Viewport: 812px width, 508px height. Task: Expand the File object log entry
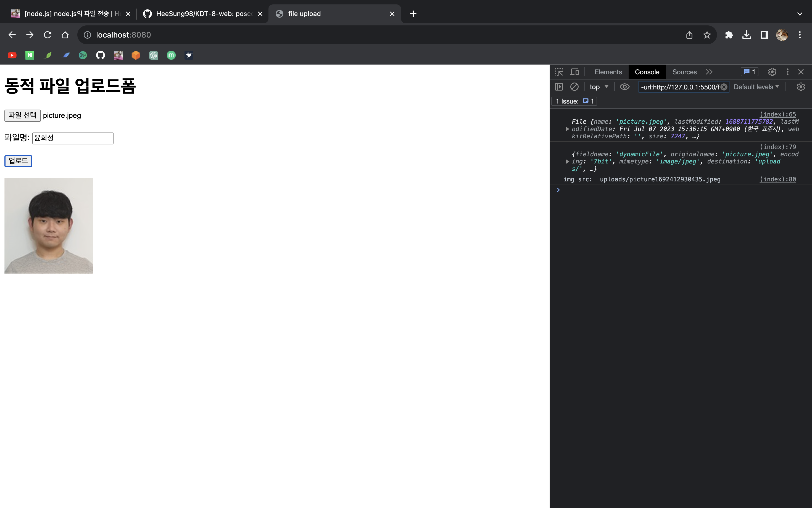568,129
